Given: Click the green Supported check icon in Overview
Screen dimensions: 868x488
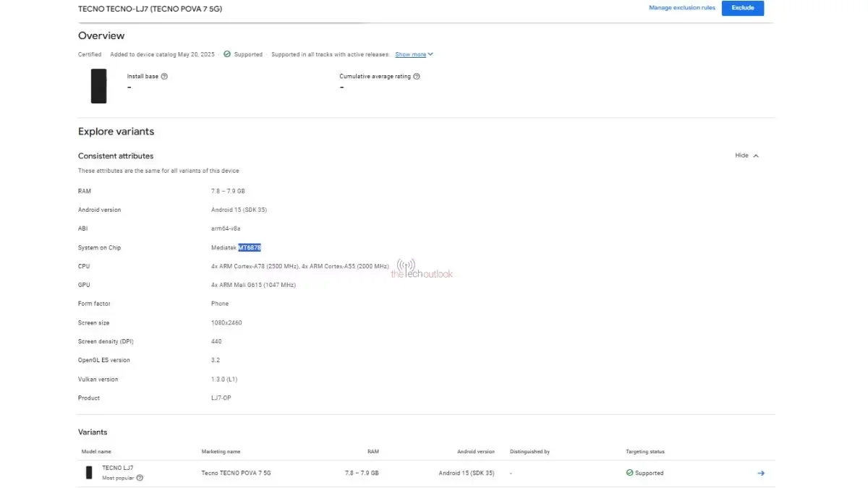Looking at the screenshot, I should coord(228,53).
